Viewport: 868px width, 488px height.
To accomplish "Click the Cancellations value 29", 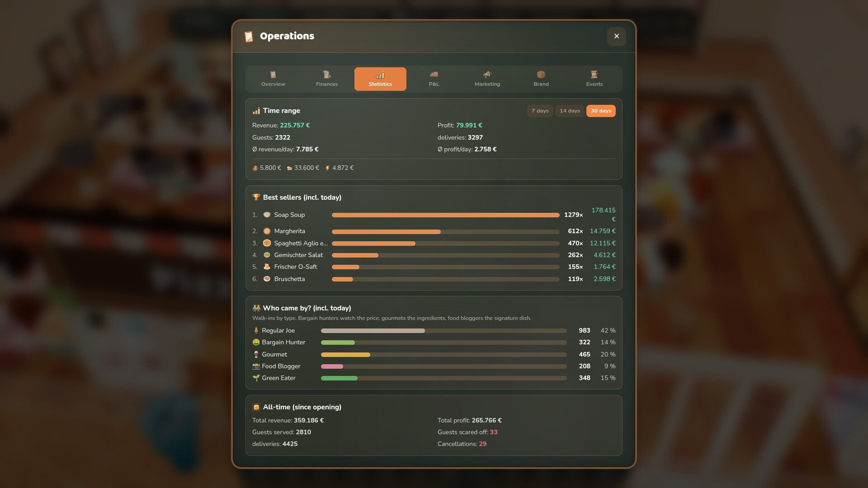I will click(x=483, y=444).
